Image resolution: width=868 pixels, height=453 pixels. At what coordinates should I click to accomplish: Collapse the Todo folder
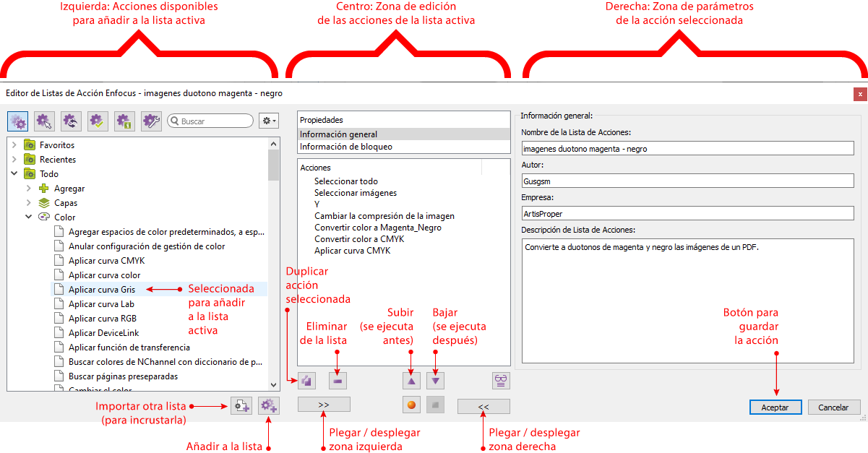point(14,174)
